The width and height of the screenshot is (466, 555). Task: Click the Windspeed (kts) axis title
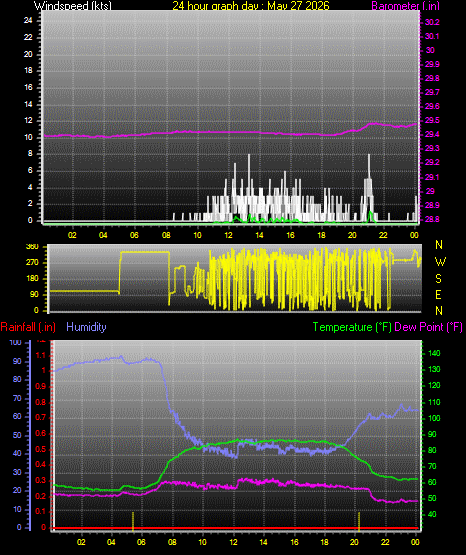click(73, 5)
